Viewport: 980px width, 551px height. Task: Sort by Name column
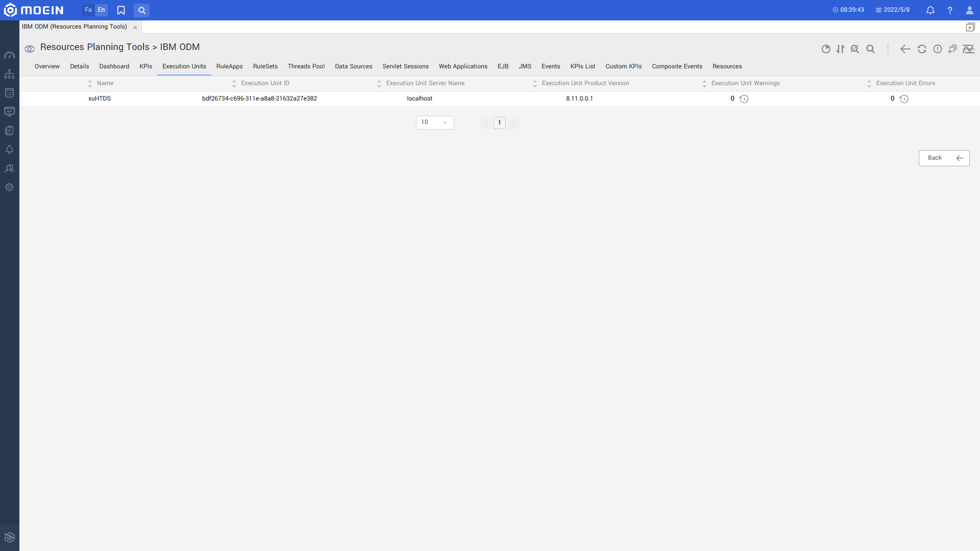(x=90, y=84)
